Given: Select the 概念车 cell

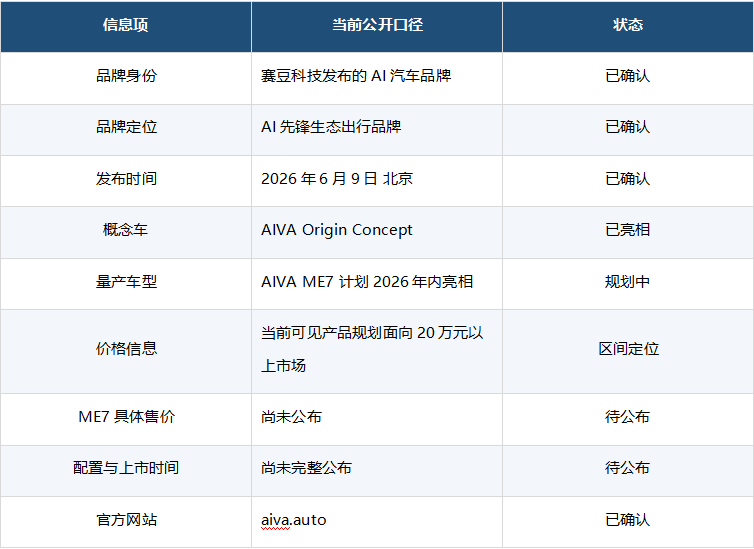Looking at the screenshot, I should coord(126,233).
